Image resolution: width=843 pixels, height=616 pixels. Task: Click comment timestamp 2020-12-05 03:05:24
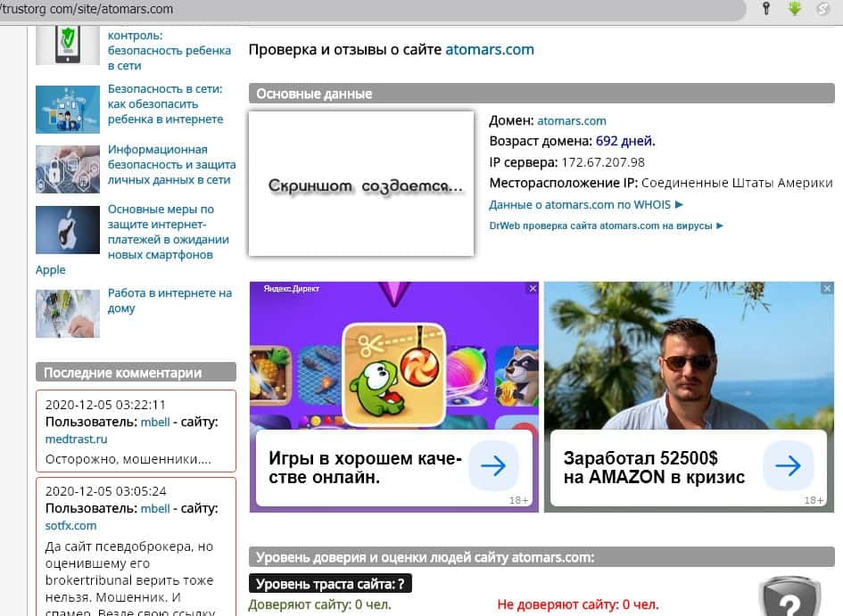coord(106,491)
